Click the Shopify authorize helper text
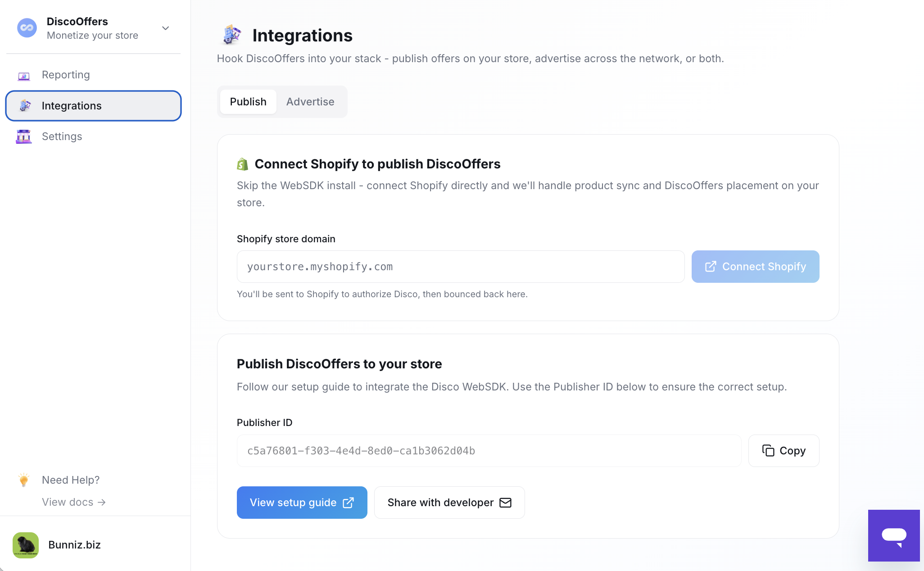The height and width of the screenshot is (571, 924). tap(382, 294)
